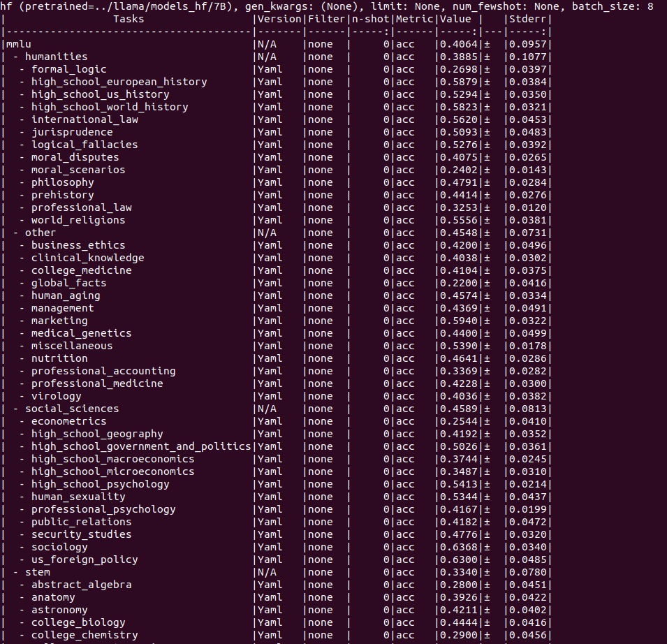Select the 'miscellaneous' task name

pyautogui.click(x=73, y=346)
